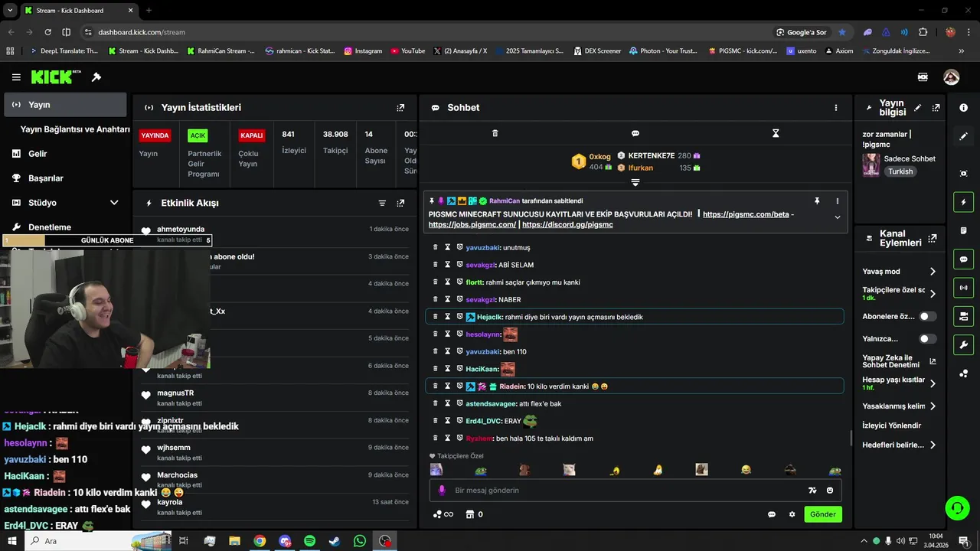Edit Yayın bilgisi with the pencil icon
This screenshot has width=980, height=551.
(x=918, y=108)
